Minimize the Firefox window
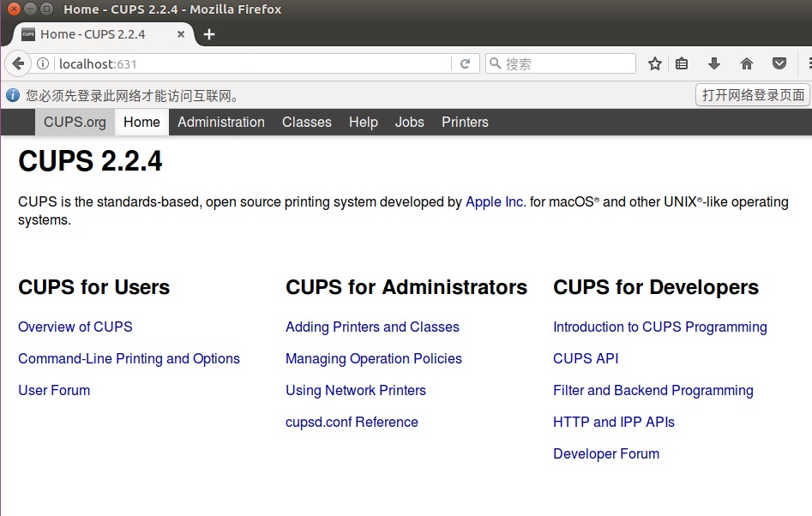This screenshot has width=812, height=516. 31,9
